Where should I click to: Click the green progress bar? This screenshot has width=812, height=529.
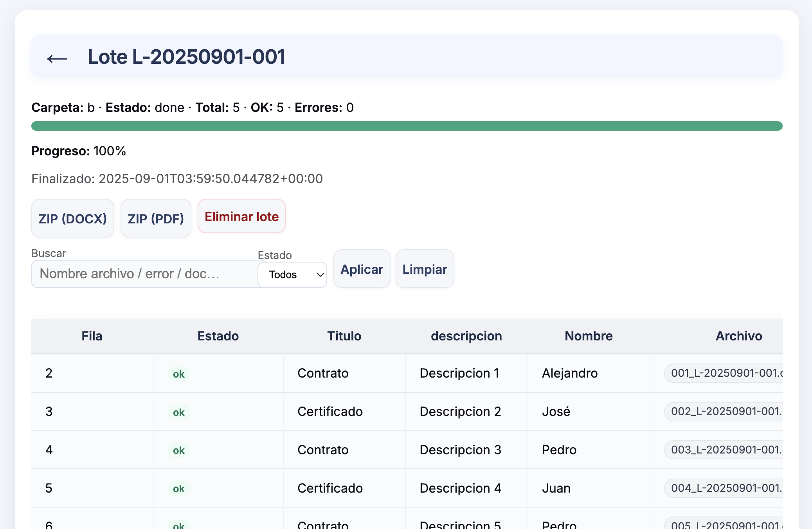coord(407,126)
